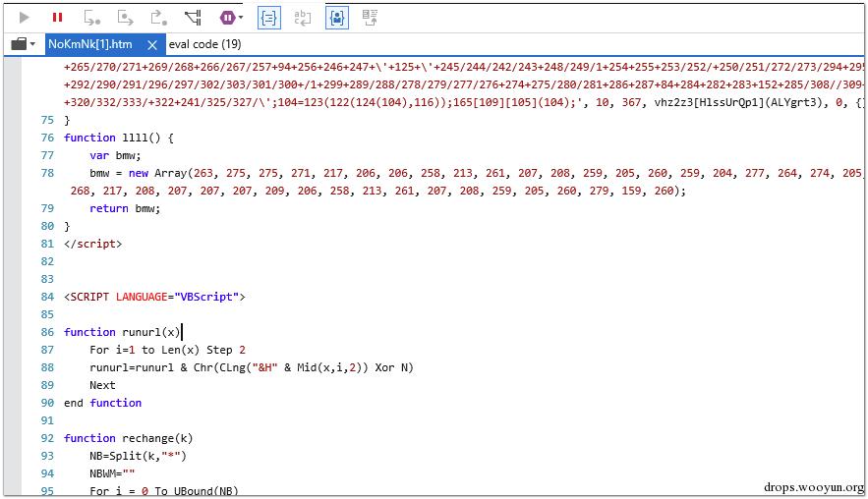Viewport: 868px width, 499px height.
Task: Click the 'NB=Split(k,"*")' line
Action: [x=138, y=456]
